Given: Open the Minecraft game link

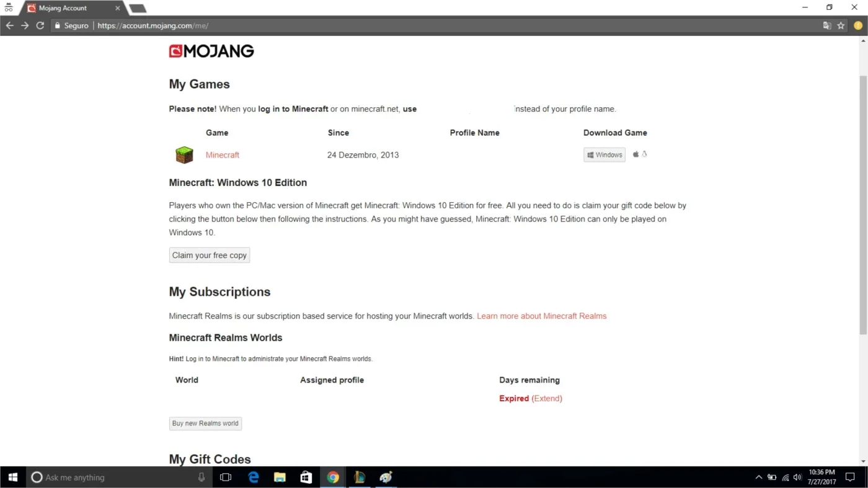Looking at the screenshot, I should [223, 155].
